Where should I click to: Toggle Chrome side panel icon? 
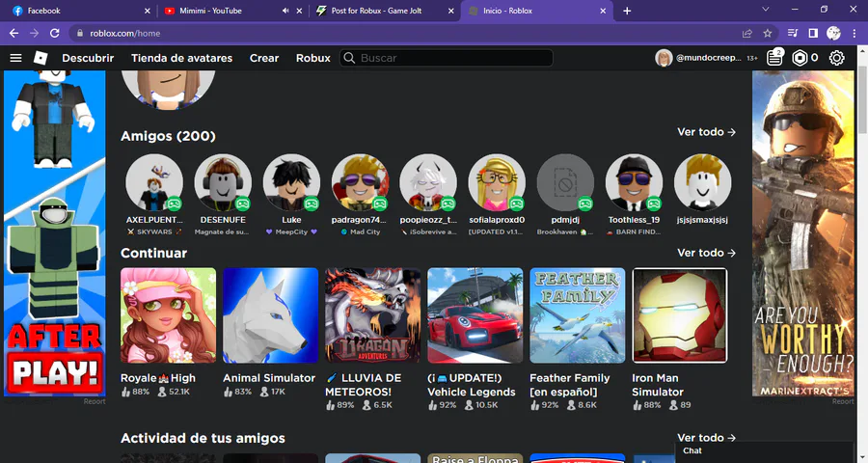(x=813, y=33)
